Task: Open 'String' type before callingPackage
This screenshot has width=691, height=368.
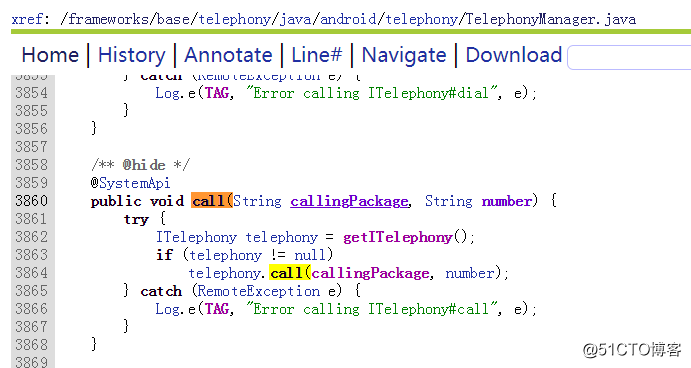Action: 257,201
